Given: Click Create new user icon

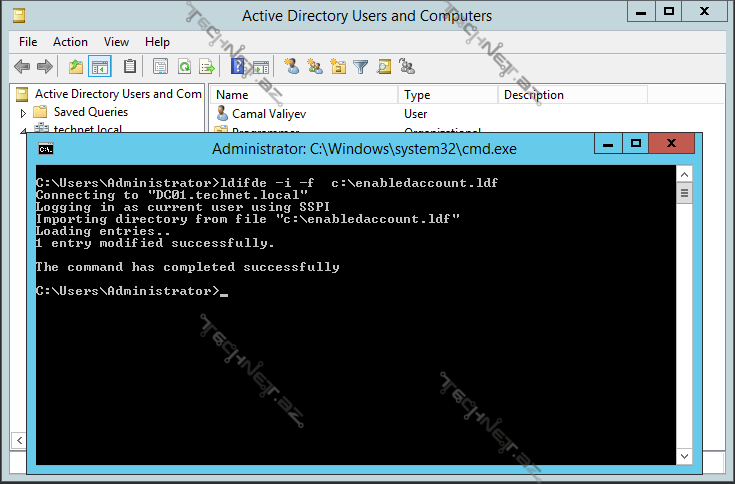Looking at the screenshot, I should 291,67.
